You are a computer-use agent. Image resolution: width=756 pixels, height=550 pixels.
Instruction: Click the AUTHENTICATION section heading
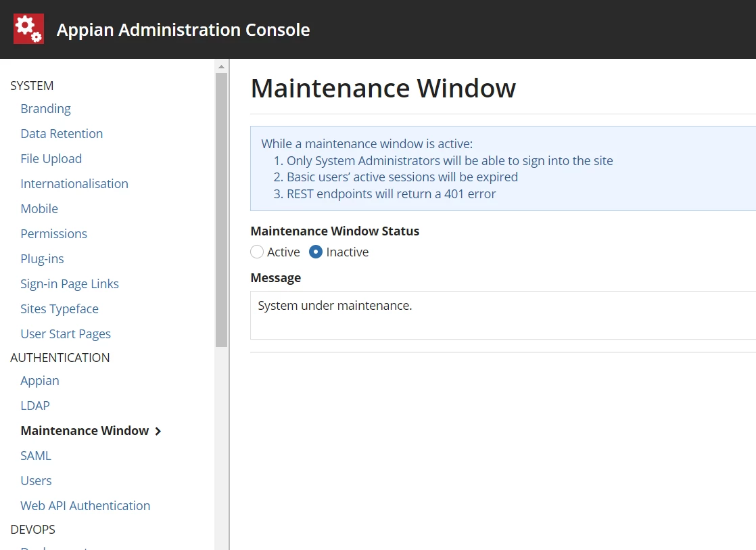point(60,358)
